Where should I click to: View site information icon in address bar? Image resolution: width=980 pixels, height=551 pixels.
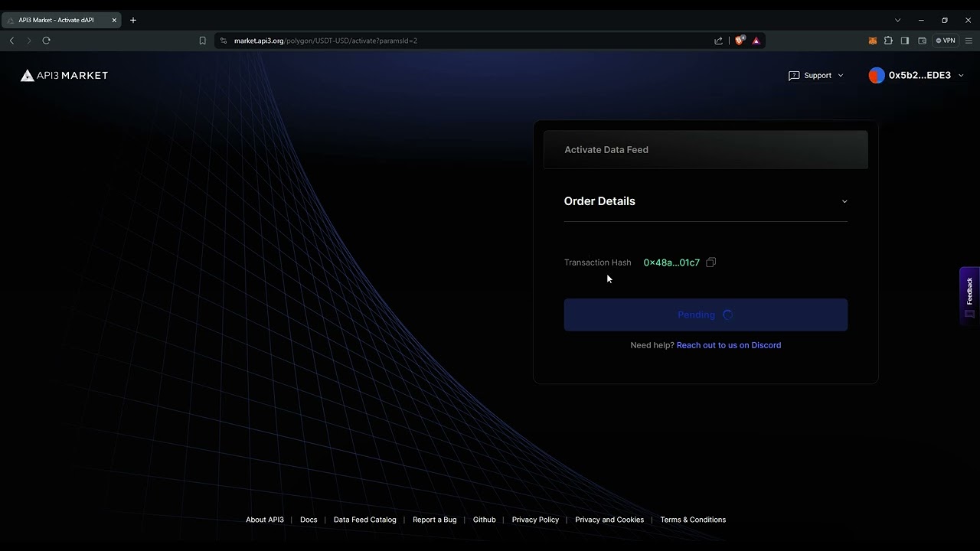(x=223, y=41)
